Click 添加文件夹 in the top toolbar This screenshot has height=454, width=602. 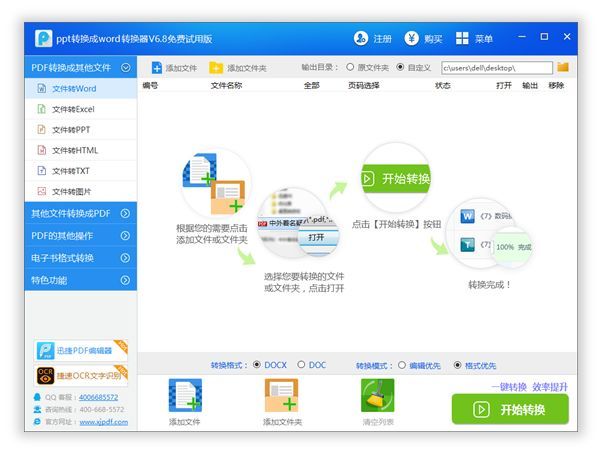click(x=238, y=68)
